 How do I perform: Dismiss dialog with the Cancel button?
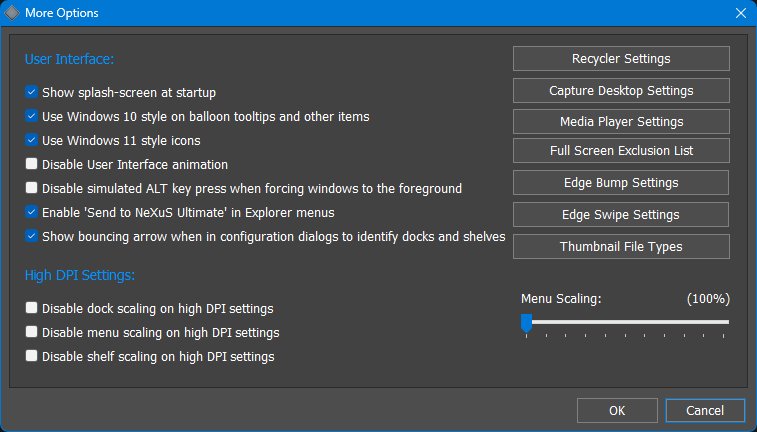point(705,410)
